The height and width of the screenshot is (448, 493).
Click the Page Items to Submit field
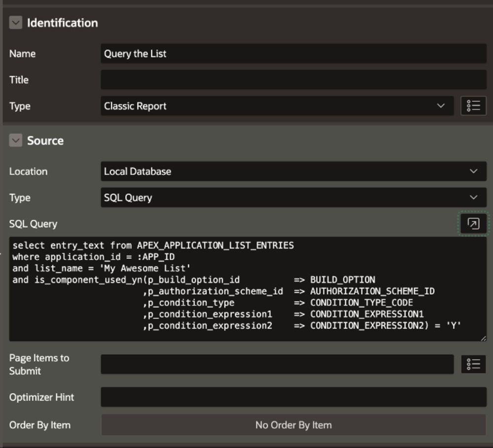point(277,364)
